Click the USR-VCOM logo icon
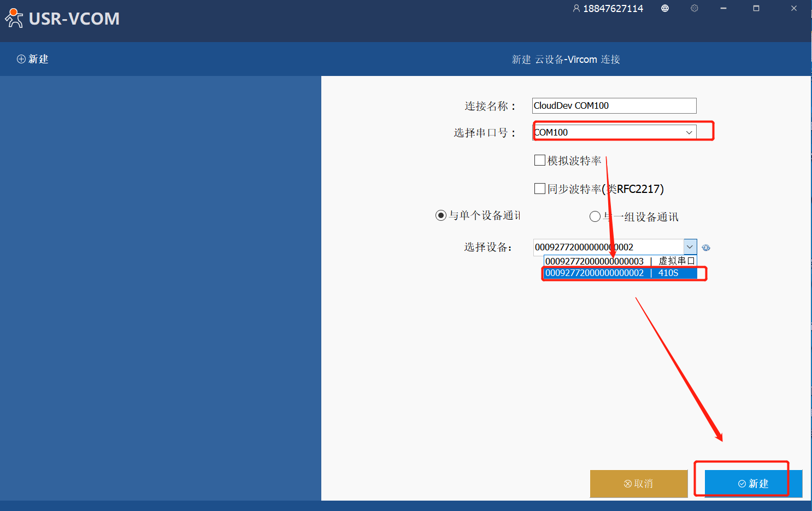This screenshot has width=812, height=511. pos(14,18)
